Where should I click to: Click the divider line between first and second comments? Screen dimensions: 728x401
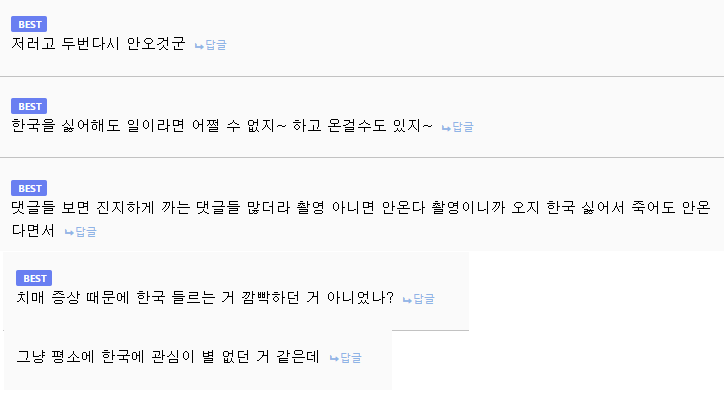tap(362, 76)
